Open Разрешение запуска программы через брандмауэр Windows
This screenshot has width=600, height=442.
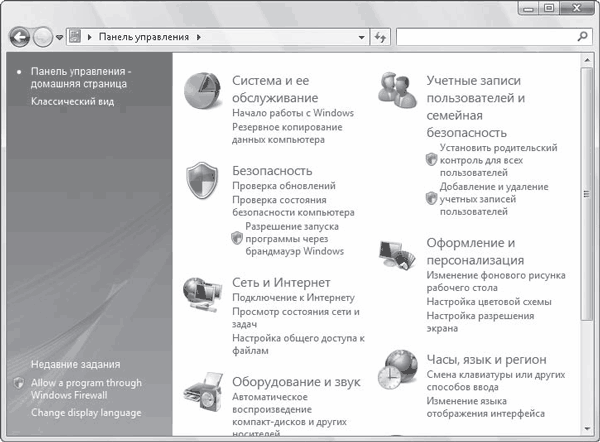[x=294, y=239]
